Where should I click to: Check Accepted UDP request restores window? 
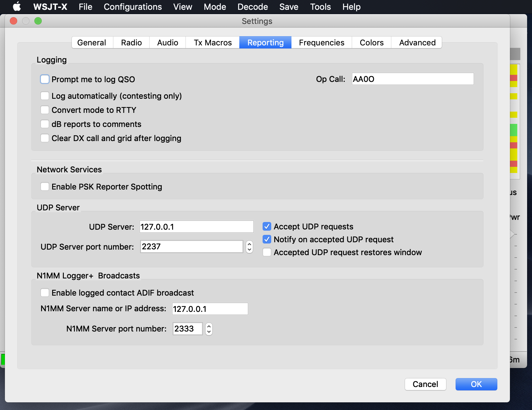click(x=267, y=252)
